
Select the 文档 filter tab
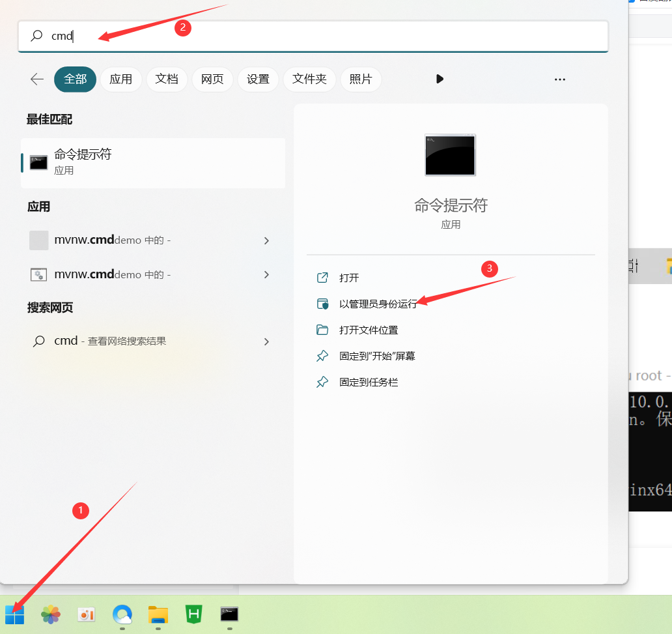click(167, 79)
